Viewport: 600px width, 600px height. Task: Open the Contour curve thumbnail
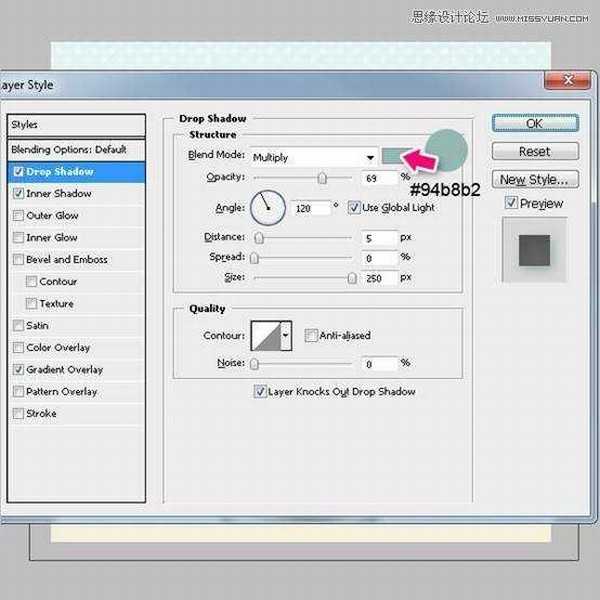point(266,336)
